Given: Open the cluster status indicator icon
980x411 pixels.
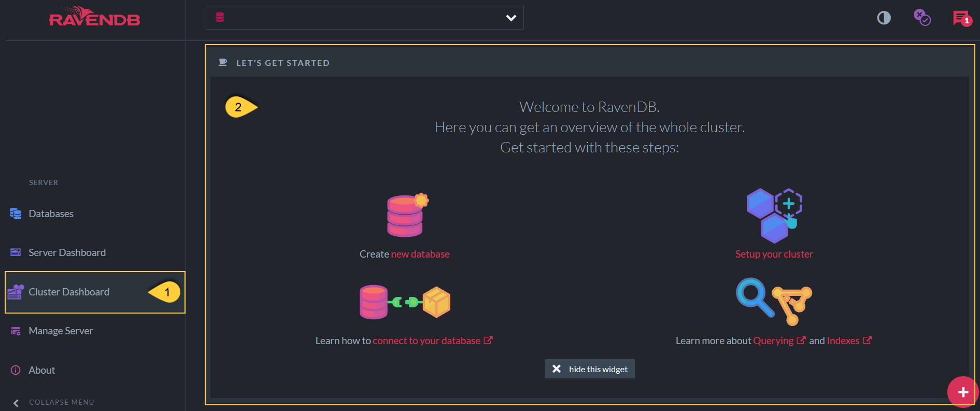Looking at the screenshot, I should coord(922,18).
